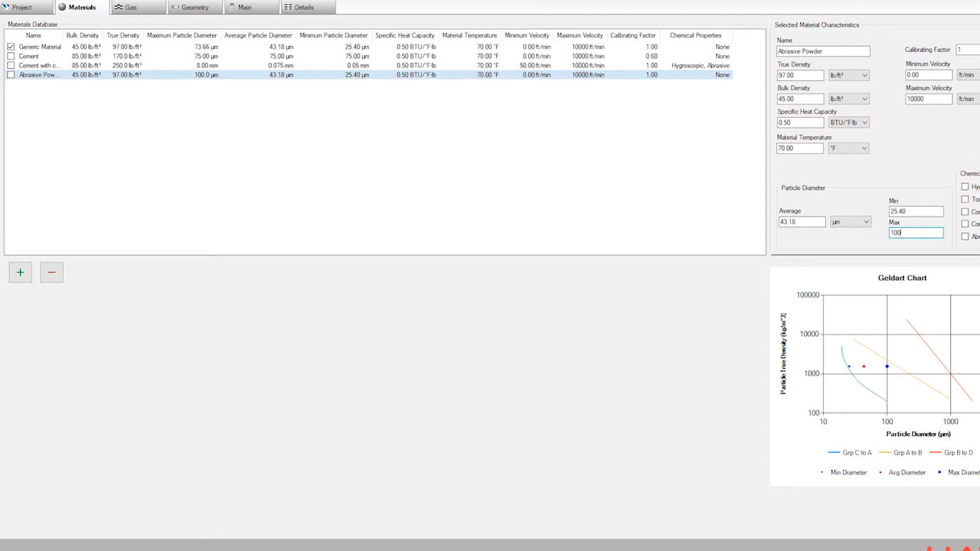Sort by Bulk Density column header
The image size is (980, 551).
pos(82,35)
